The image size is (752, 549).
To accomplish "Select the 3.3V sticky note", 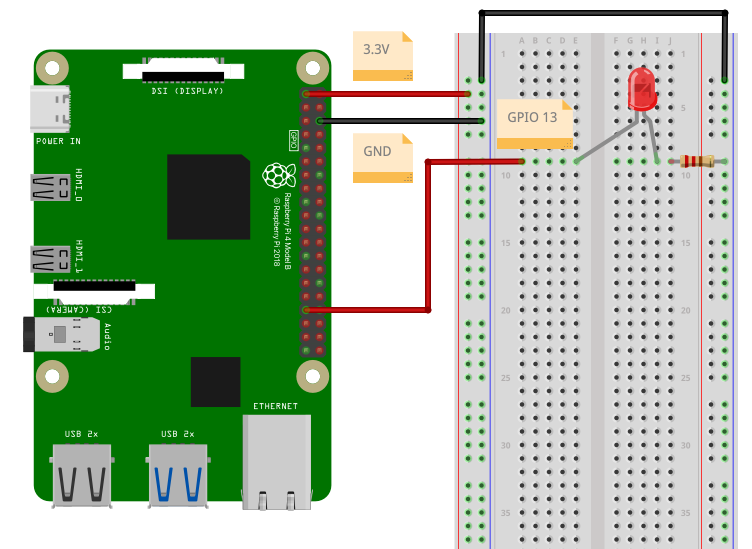I will click(383, 56).
